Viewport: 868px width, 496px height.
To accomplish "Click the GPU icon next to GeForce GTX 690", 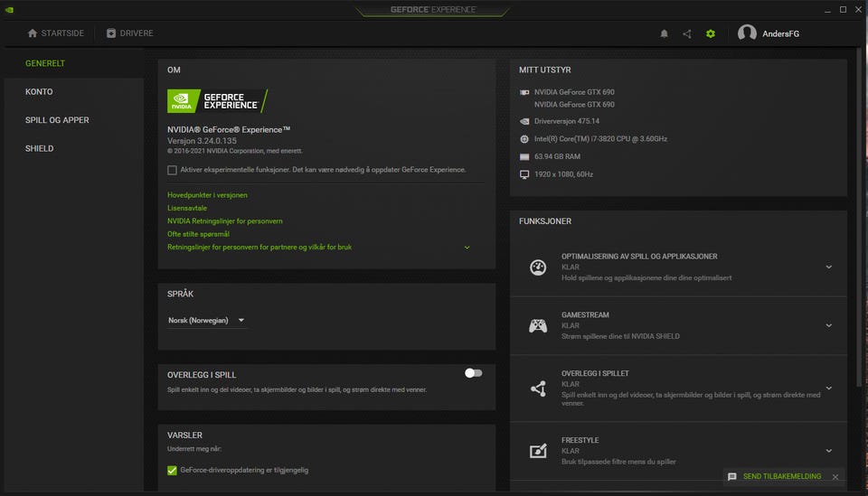I will [524, 92].
